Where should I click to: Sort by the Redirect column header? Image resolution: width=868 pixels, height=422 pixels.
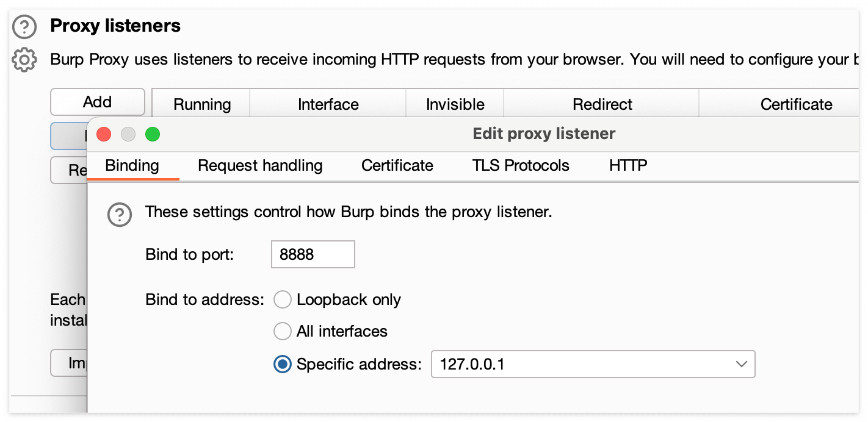pos(602,104)
